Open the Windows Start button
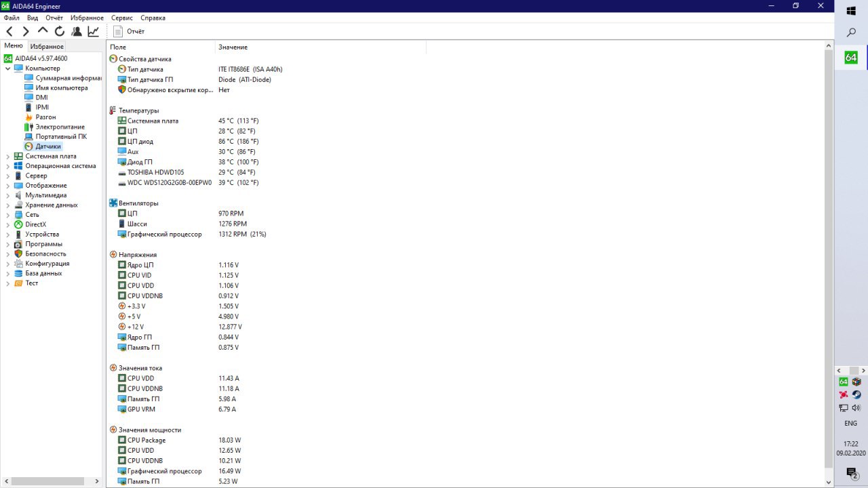Viewport: 868px width, 488px height. (x=851, y=10)
